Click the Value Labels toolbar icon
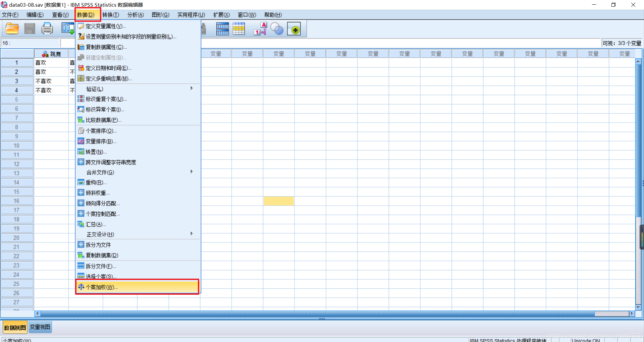Viewport: 644px width, 342px height. (260, 29)
